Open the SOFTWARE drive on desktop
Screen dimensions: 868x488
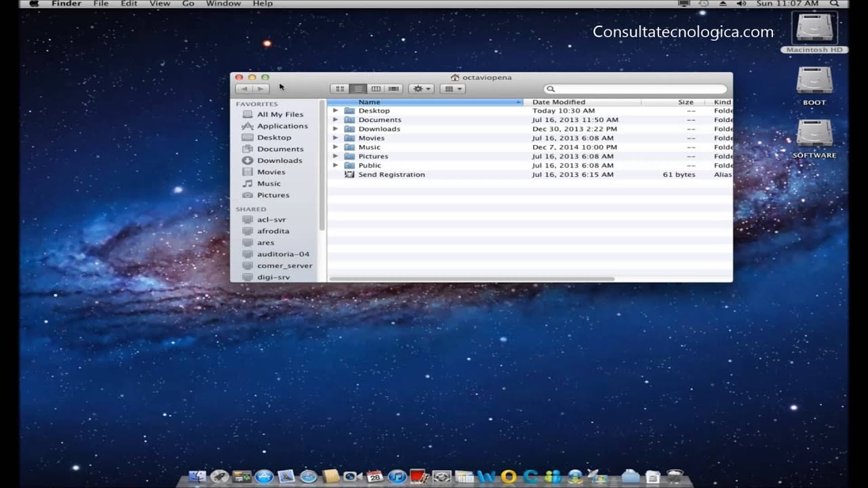(x=814, y=134)
